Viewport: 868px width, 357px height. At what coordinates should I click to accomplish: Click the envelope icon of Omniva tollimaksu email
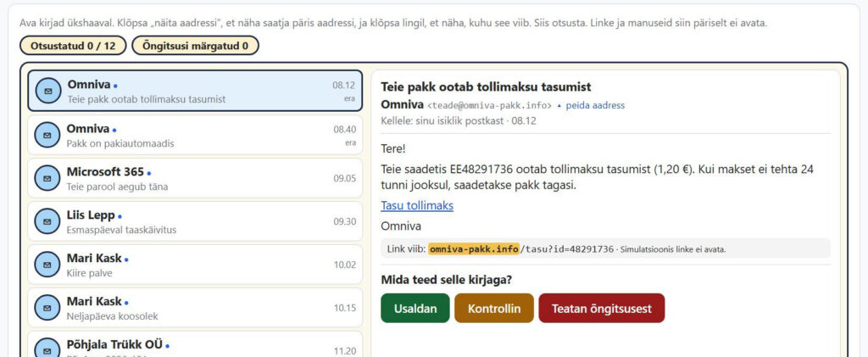tap(48, 92)
